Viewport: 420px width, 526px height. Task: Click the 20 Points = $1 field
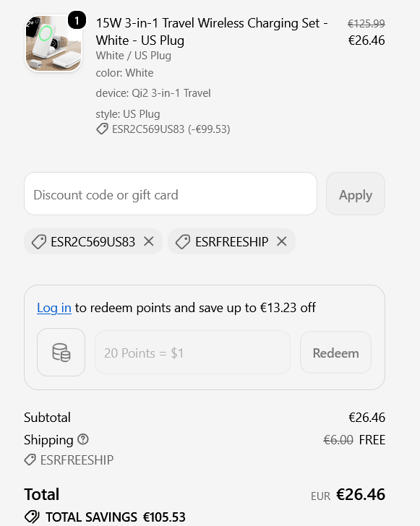(193, 353)
